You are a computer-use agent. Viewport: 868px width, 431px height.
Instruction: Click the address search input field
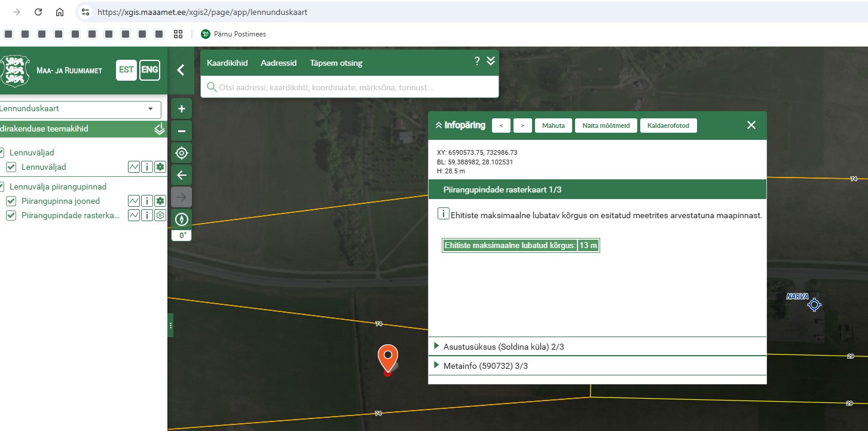click(x=353, y=87)
